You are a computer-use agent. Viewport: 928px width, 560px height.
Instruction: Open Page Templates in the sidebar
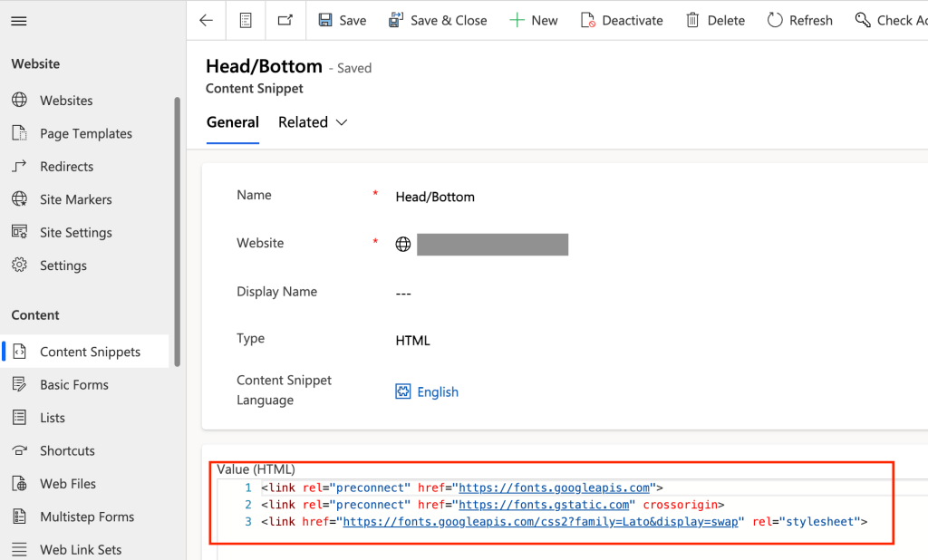coord(85,133)
